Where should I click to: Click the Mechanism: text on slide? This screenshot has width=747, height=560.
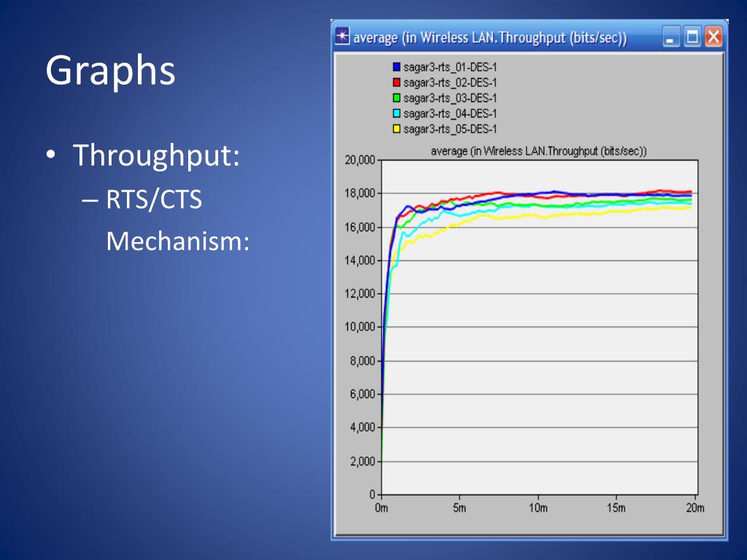pos(178,241)
